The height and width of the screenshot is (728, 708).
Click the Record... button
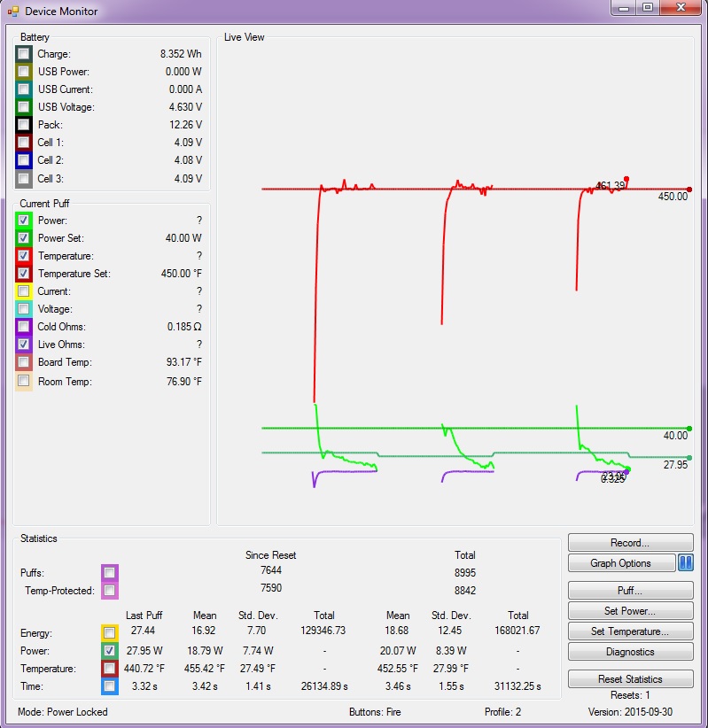point(630,543)
